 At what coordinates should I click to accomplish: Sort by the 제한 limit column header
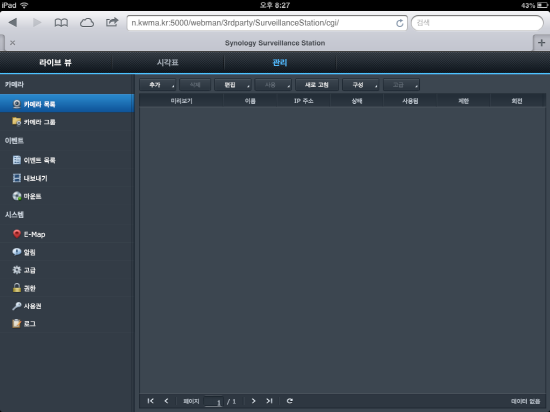(463, 101)
